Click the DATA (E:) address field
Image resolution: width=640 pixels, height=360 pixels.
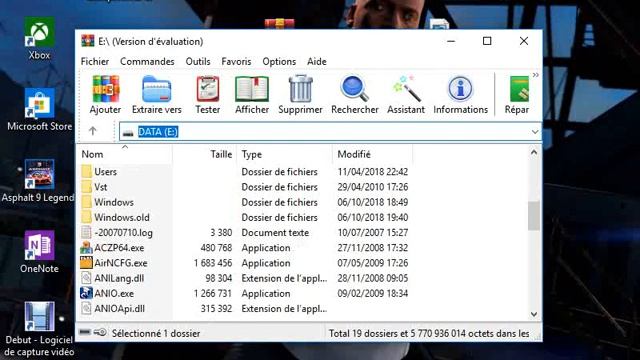[330, 132]
